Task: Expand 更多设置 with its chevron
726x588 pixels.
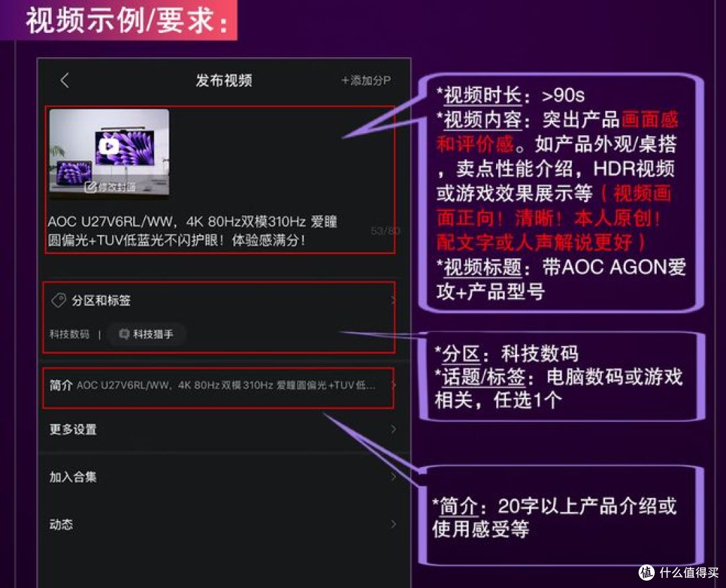Action: pyautogui.click(x=393, y=429)
